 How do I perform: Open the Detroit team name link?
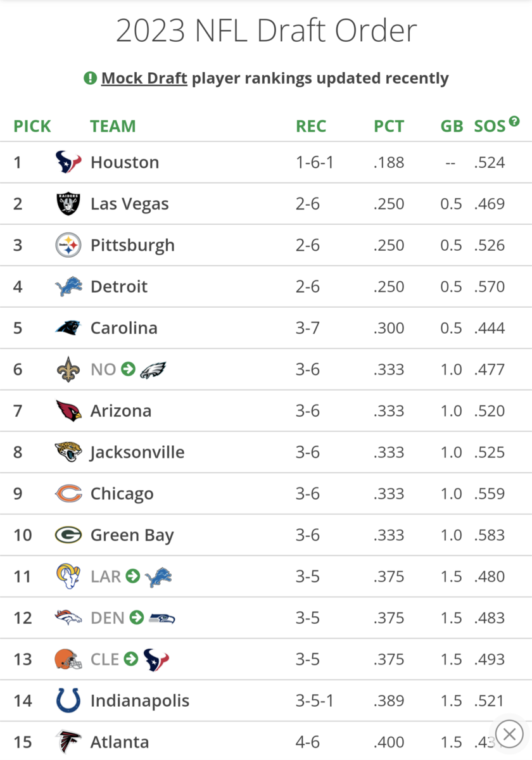click(x=119, y=287)
